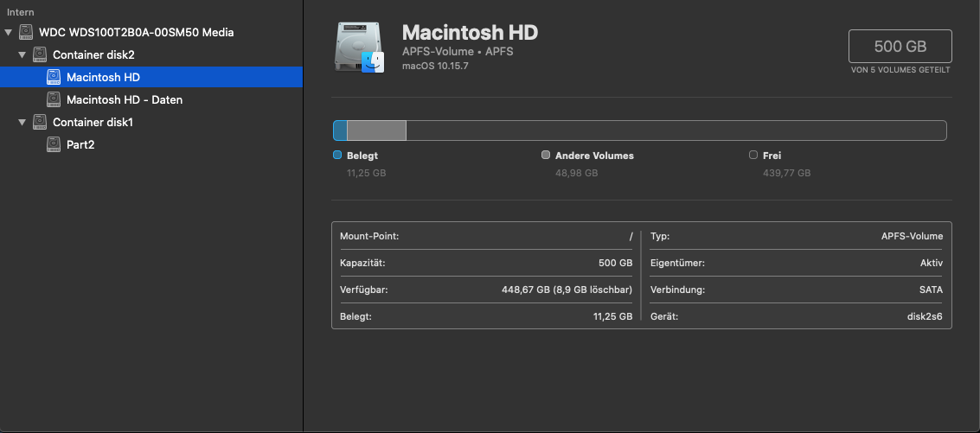Image resolution: width=980 pixels, height=433 pixels.
Task: Click the Part2 volume icon
Action: tap(54, 144)
